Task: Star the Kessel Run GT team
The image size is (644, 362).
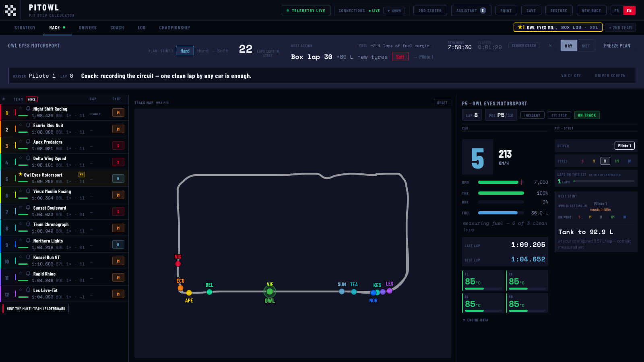Action: coord(21,257)
